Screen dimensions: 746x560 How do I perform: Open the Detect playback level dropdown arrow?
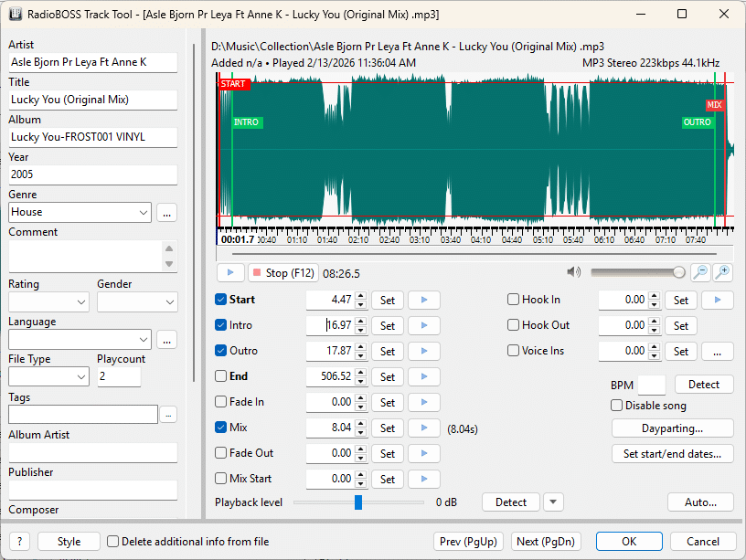553,502
